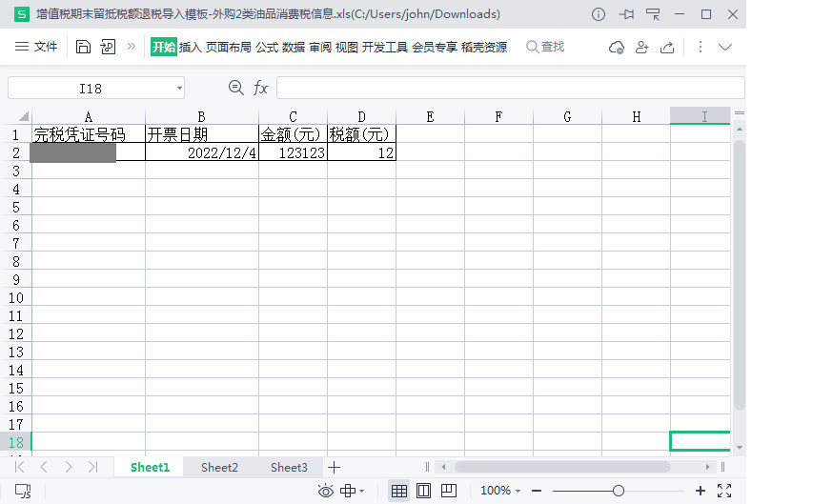
Task: Switch to page layout view
Action: (424, 491)
